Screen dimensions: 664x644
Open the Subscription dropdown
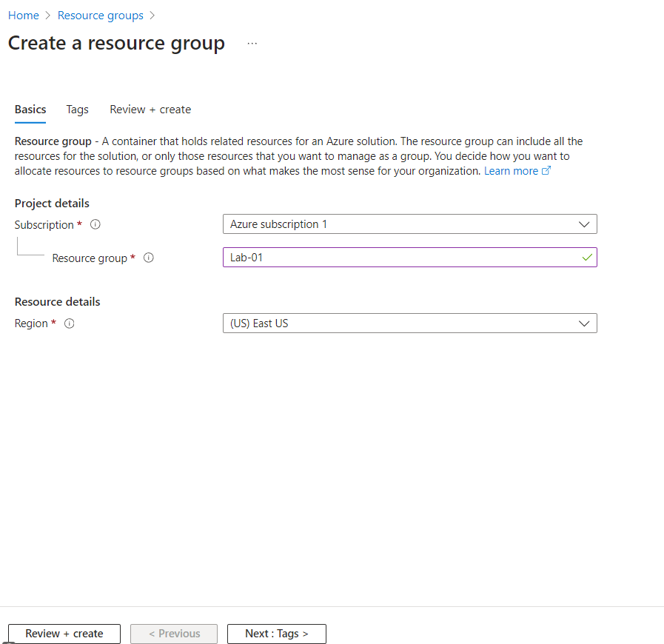(584, 224)
